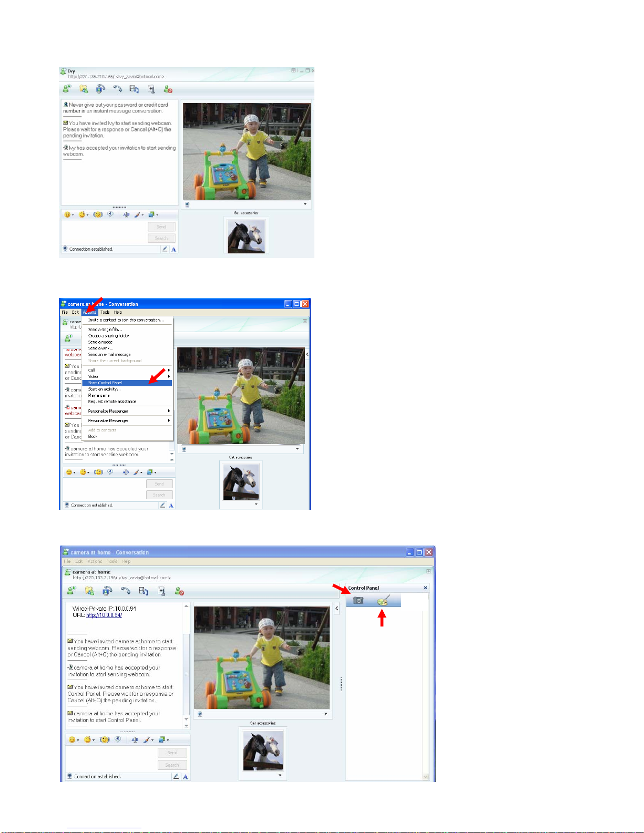Click voice clip icon in Ivy window
Viewport: 644px width, 833px height.
point(110,214)
